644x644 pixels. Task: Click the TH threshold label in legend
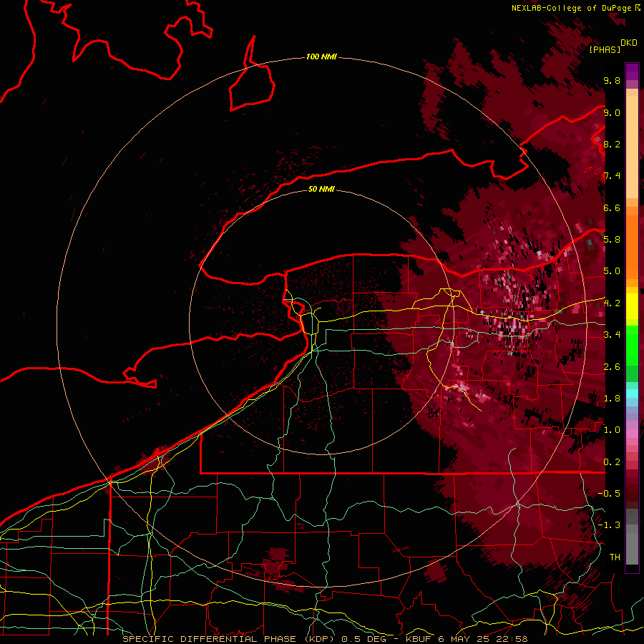(615, 557)
